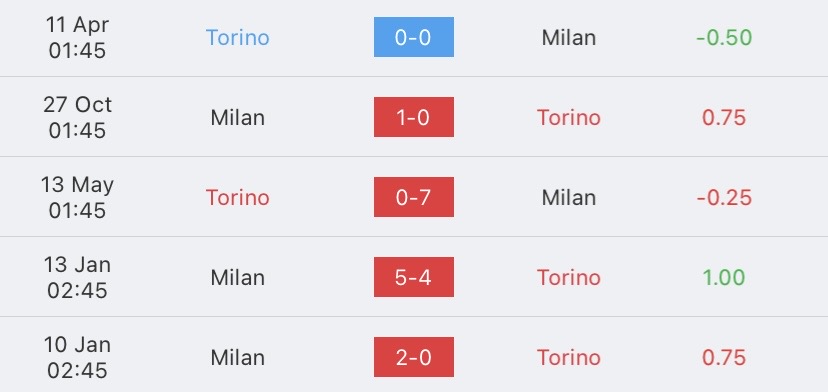Select Milan in the 11 Apr match
This screenshot has height=392, width=828.
pos(569,38)
